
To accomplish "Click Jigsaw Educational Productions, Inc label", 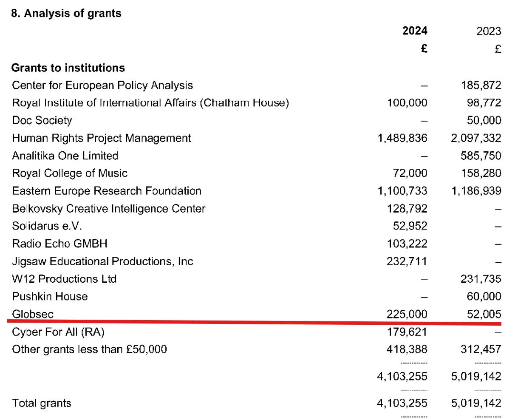I will pos(102,261).
